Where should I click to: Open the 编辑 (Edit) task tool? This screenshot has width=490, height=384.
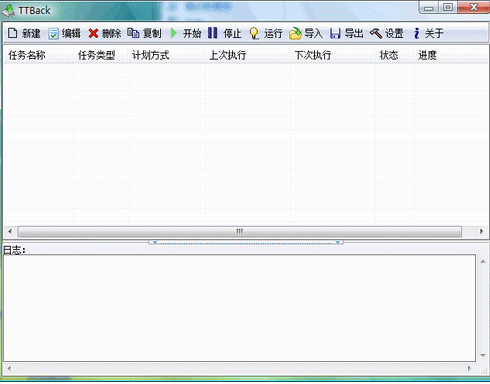tap(53, 33)
